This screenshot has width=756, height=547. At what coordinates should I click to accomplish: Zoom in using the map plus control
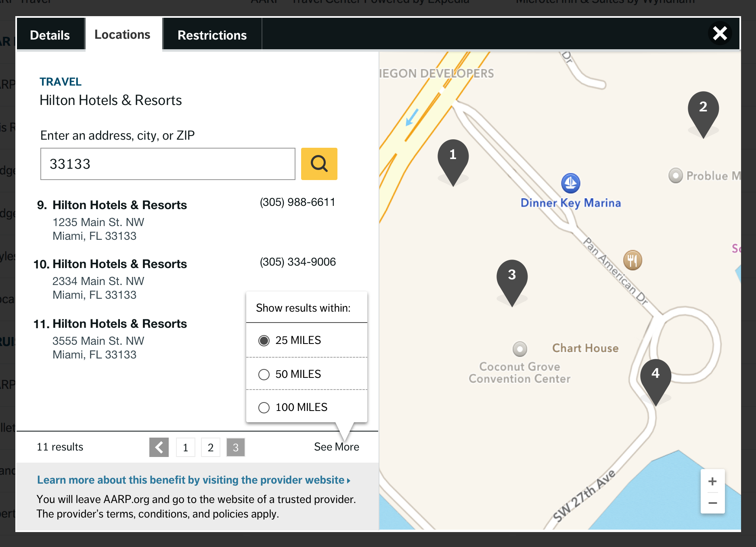(712, 481)
